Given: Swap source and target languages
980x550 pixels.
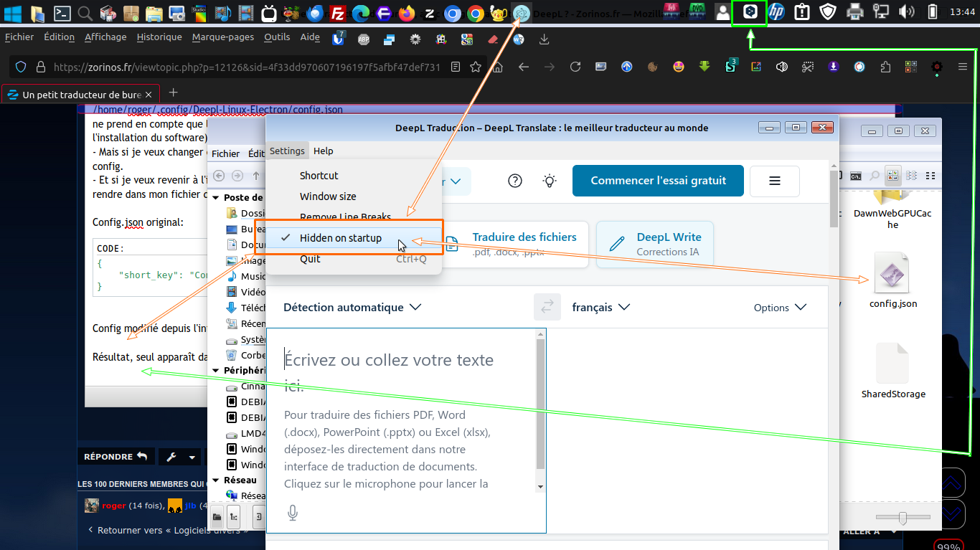Looking at the screenshot, I should pyautogui.click(x=547, y=307).
